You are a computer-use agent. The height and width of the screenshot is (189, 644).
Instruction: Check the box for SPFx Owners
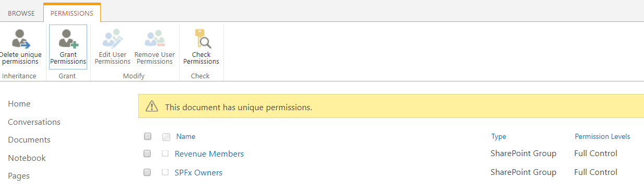tap(148, 172)
